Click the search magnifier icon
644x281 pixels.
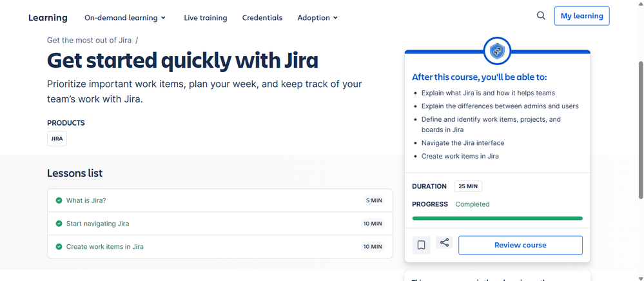coord(541,15)
